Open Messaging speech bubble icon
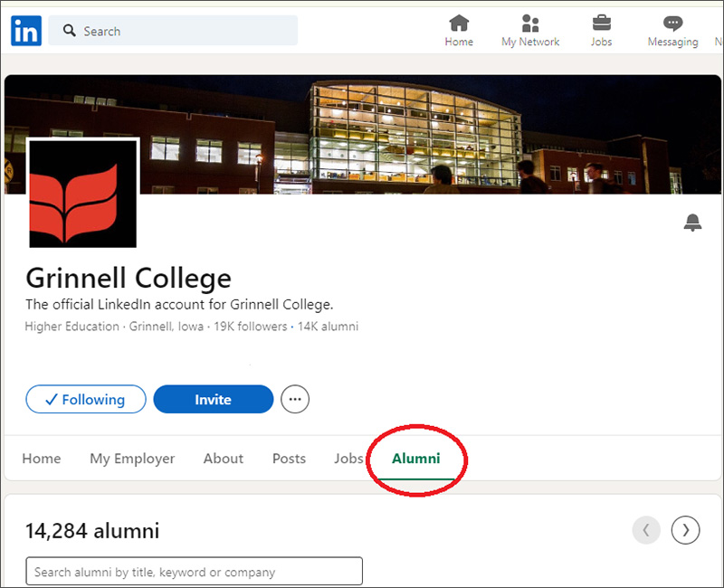 click(x=672, y=24)
